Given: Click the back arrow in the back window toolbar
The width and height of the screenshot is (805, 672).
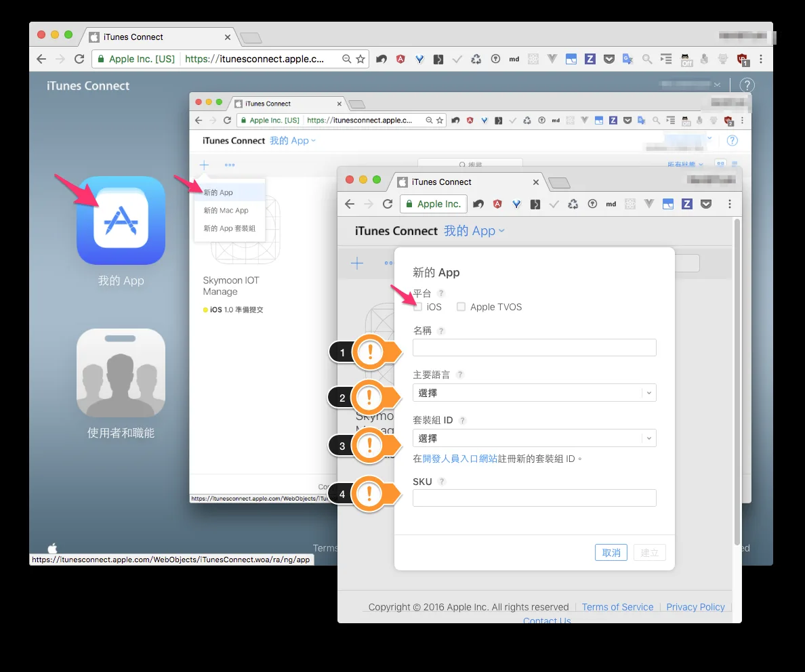Looking at the screenshot, I should pos(41,59).
